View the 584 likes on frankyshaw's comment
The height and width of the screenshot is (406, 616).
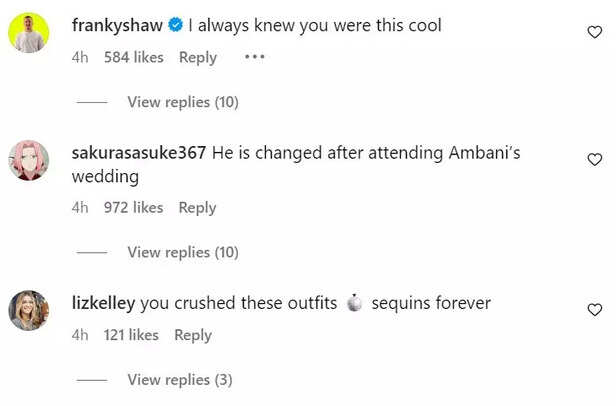click(133, 57)
